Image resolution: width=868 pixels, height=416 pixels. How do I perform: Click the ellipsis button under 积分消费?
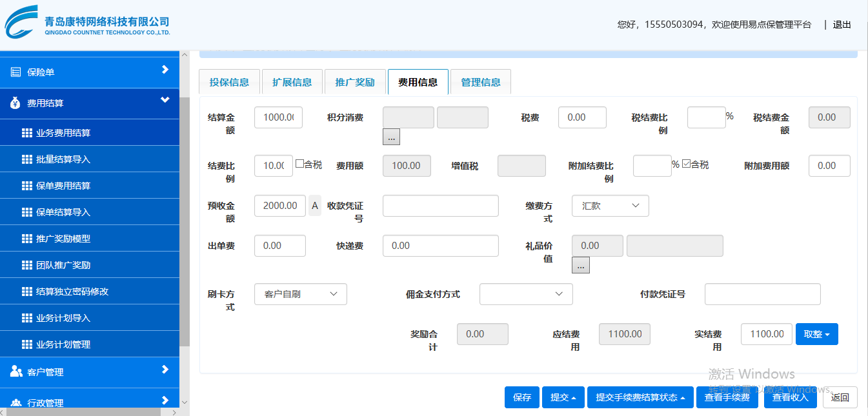(391, 137)
